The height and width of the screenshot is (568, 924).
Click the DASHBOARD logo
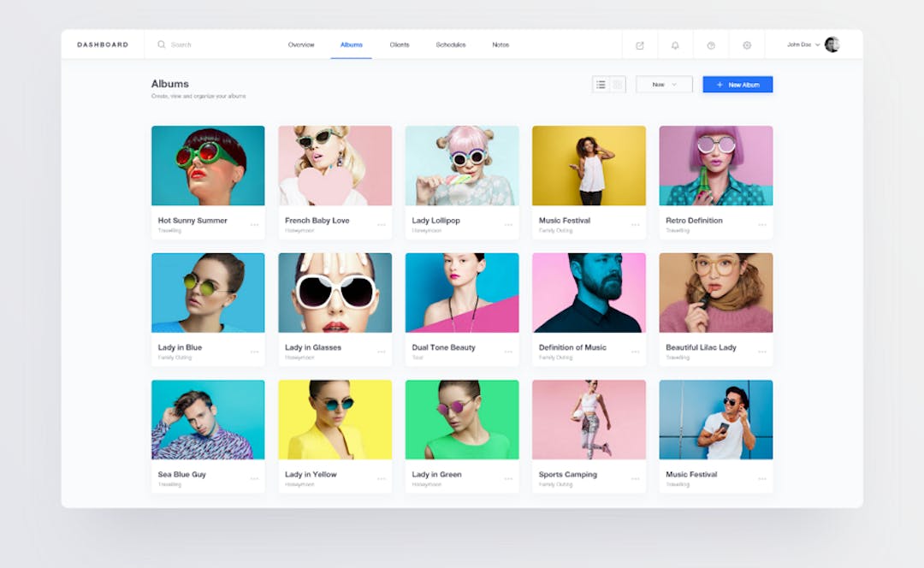point(102,44)
